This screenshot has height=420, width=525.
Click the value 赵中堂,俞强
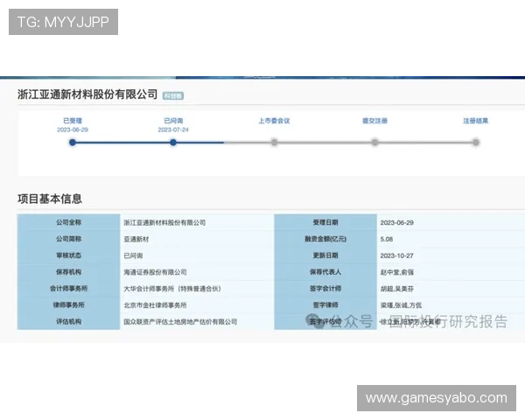[x=396, y=272]
